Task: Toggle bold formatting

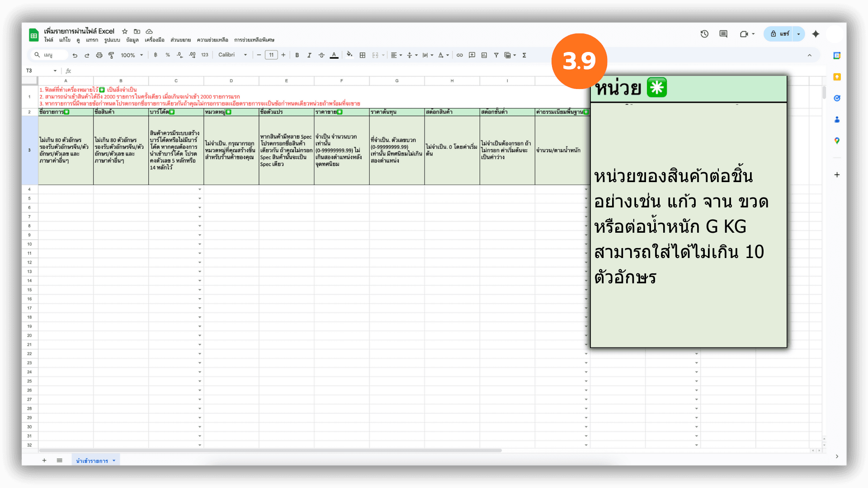Action: coord(297,55)
